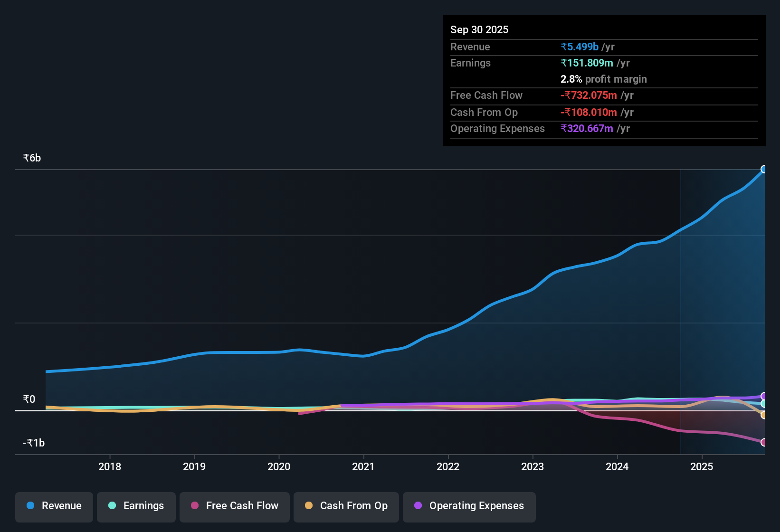780x532 pixels.
Task: Select the 2021 year label on the axis
Action: (x=363, y=467)
